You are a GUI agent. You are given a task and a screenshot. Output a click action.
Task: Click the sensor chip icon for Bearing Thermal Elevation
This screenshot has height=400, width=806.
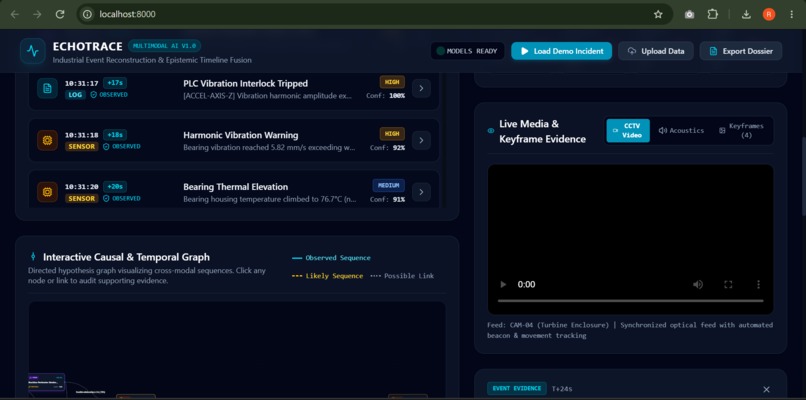[47, 192]
